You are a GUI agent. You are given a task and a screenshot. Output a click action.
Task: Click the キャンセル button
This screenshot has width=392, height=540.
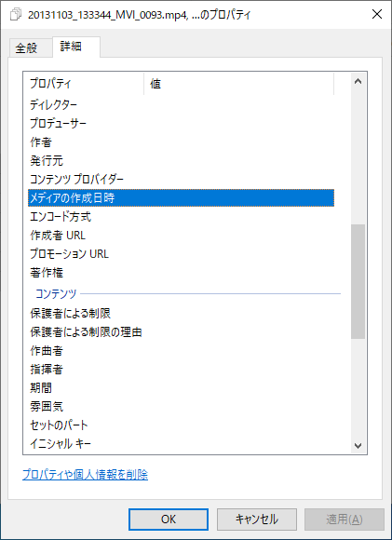pyautogui.click(x=257, y=519)
